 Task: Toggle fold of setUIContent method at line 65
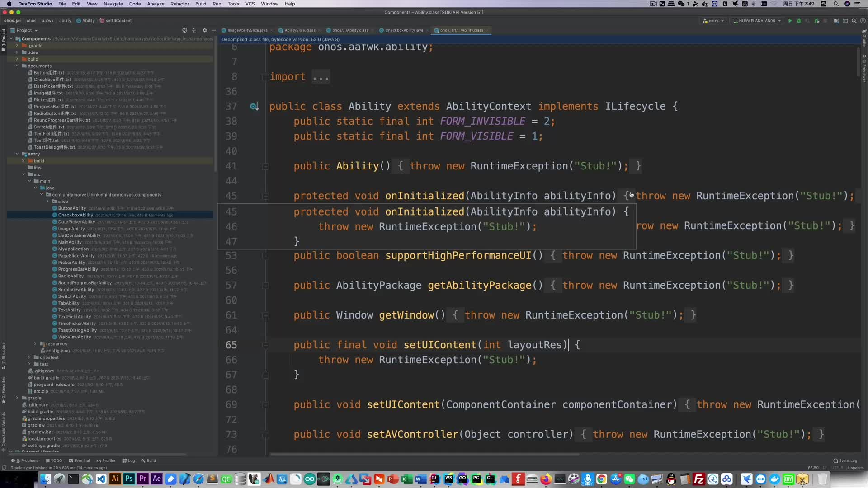[265, 345]
